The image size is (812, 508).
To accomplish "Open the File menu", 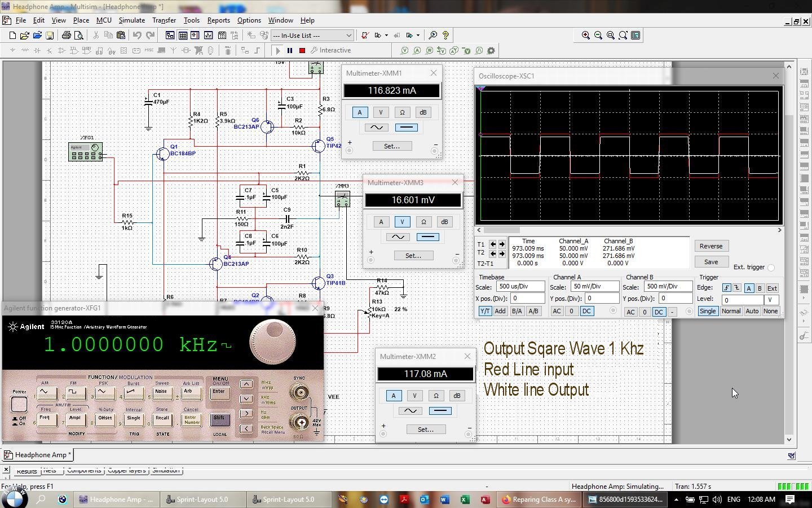I will click(21, 20).
